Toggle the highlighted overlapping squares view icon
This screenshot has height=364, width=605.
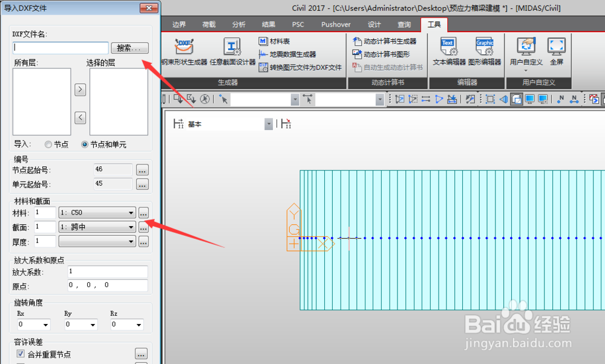click(517, 100)
